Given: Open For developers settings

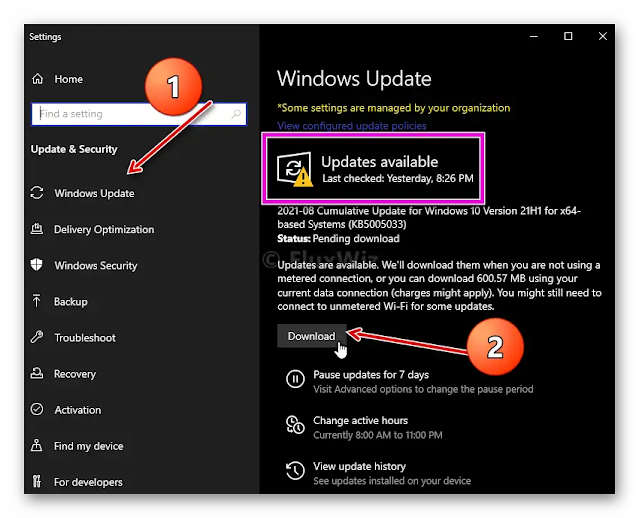Looking at the screenshot, I should [x=88, y=482].
